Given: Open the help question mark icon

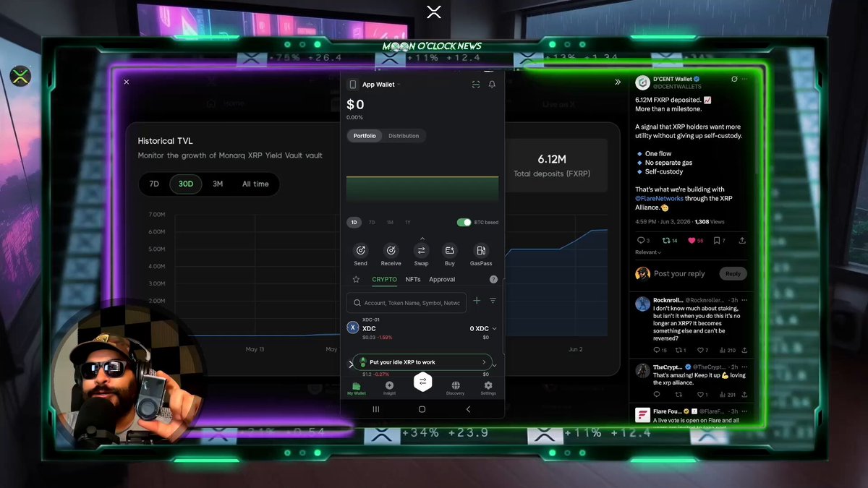Looking at the screenshot, I should (493, 279).
